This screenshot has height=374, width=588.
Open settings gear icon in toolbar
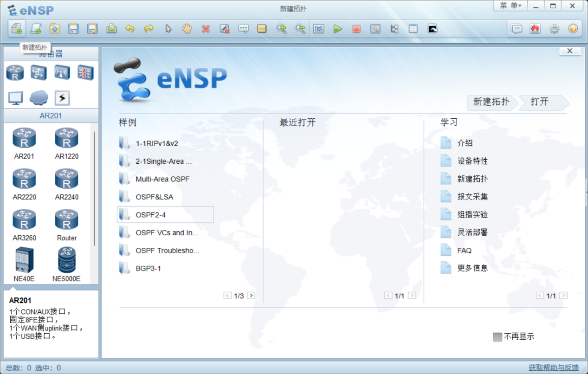click(554, 29)
